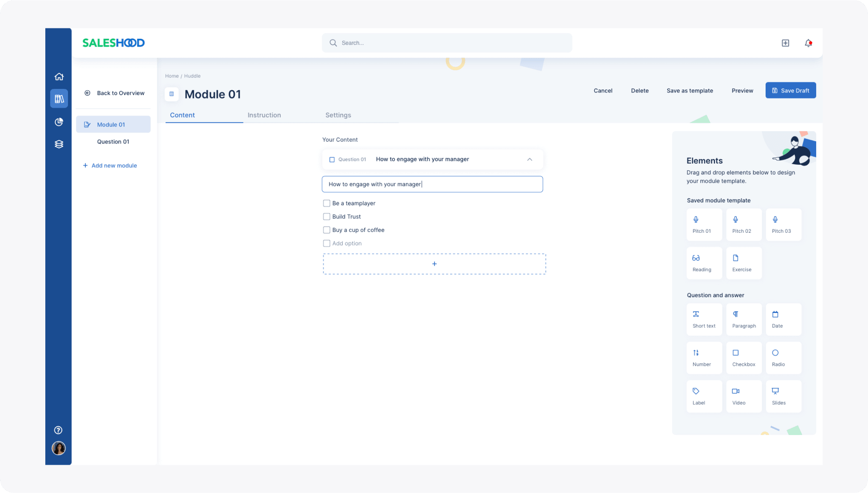This screenshot has width=868, height=493.
Task: Click Back to Overview
Action: tap(114, 93)
